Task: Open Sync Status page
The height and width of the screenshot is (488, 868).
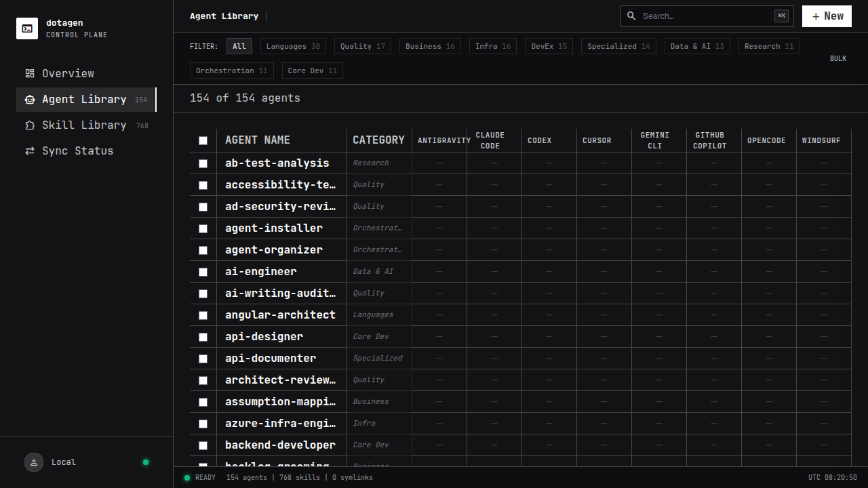Action: pyautogui.click(x=86, y=150)
